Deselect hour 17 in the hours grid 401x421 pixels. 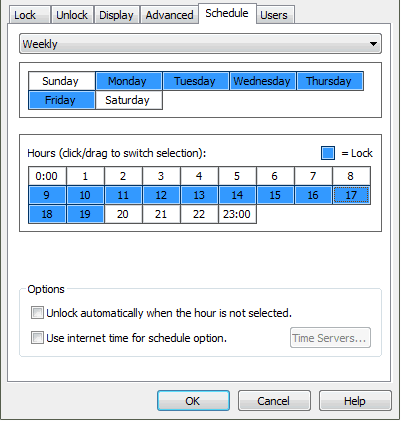point(351,195)
